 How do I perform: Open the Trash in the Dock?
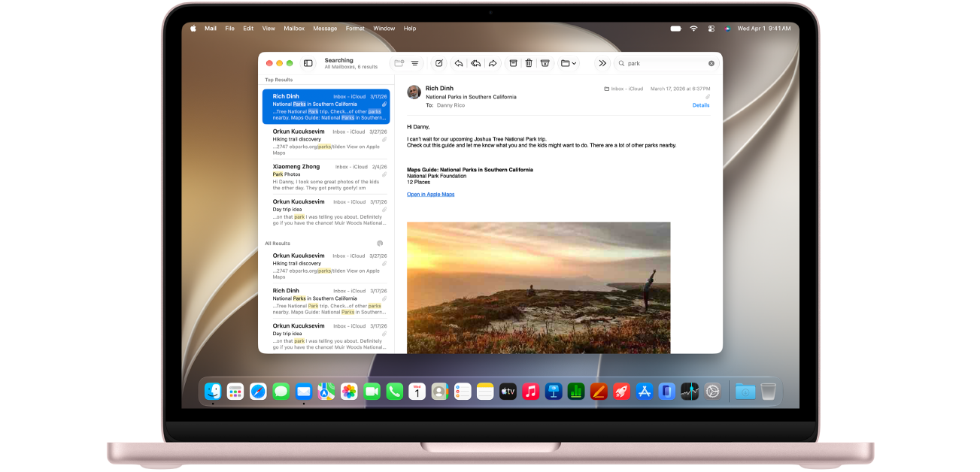point(768,392)
